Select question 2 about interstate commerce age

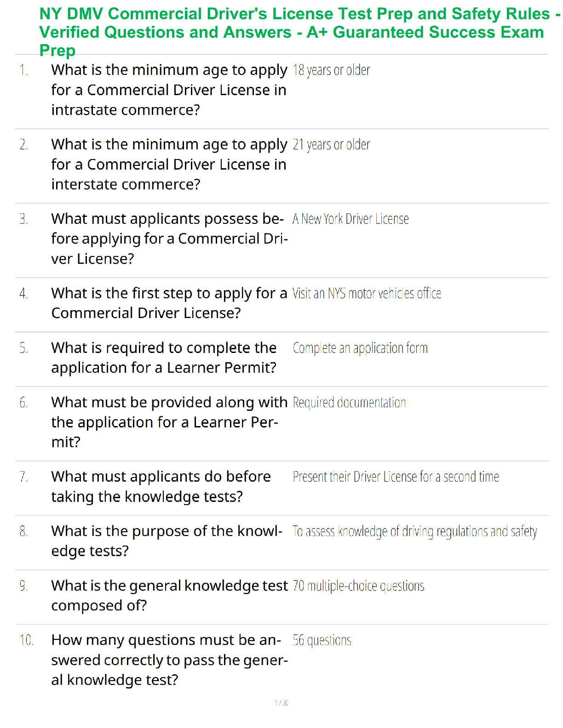click(x=169, y=165)
